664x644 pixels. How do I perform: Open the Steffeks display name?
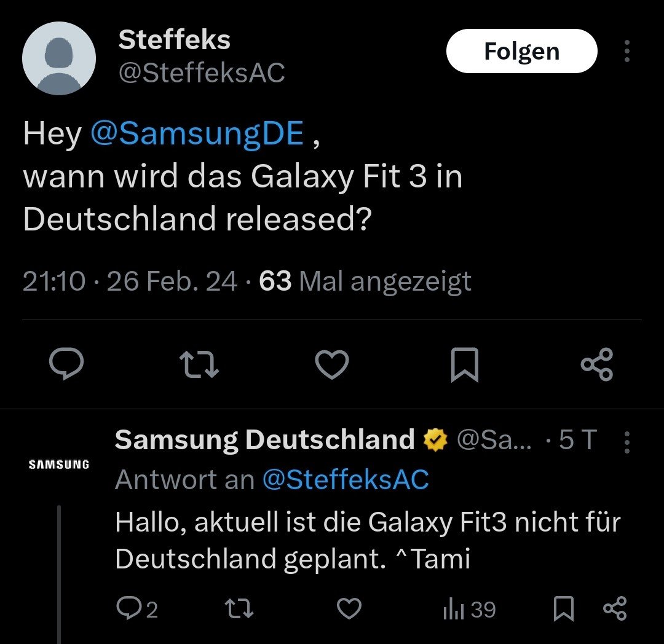(x=174, y=41)
